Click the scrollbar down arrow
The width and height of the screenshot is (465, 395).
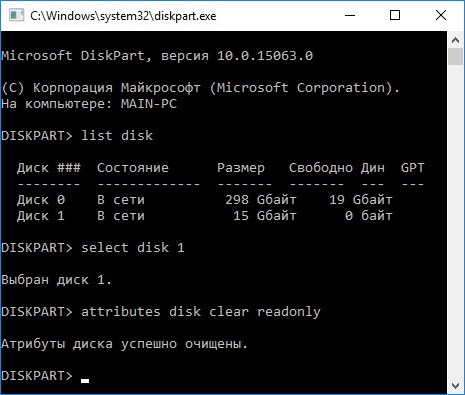[455, 386]
